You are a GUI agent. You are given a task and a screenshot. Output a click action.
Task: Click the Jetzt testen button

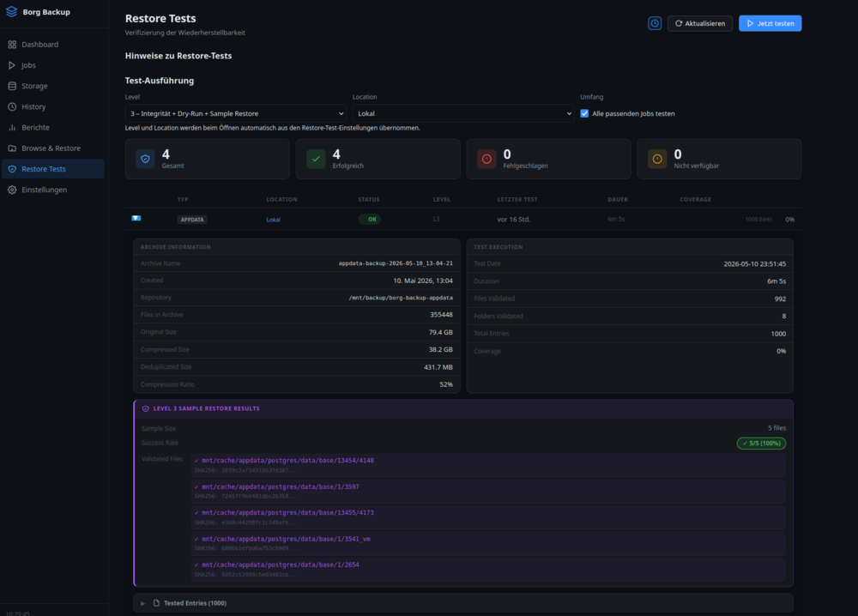pos(770,23)
